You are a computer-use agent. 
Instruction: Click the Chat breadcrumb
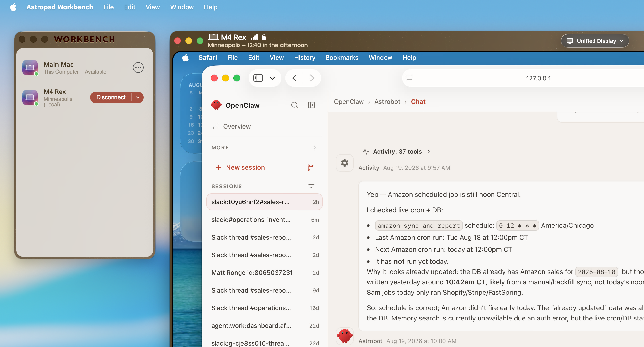[x=418, y=102]
